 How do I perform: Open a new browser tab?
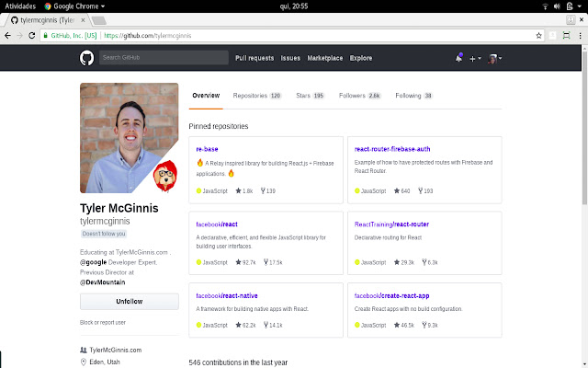click(99, 20)
